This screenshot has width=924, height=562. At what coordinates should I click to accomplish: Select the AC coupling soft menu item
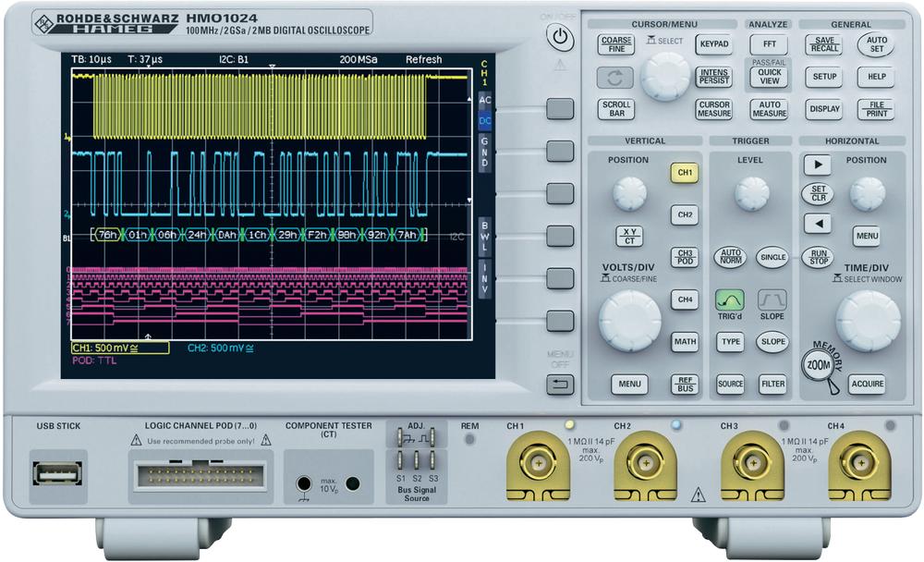click(485, 100)
